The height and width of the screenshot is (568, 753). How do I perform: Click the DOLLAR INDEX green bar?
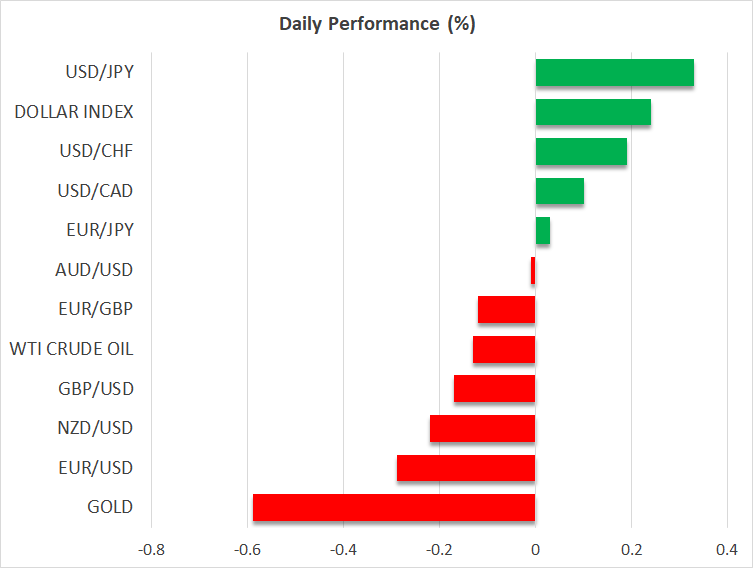pyautogui.click(x=593, y=112)
